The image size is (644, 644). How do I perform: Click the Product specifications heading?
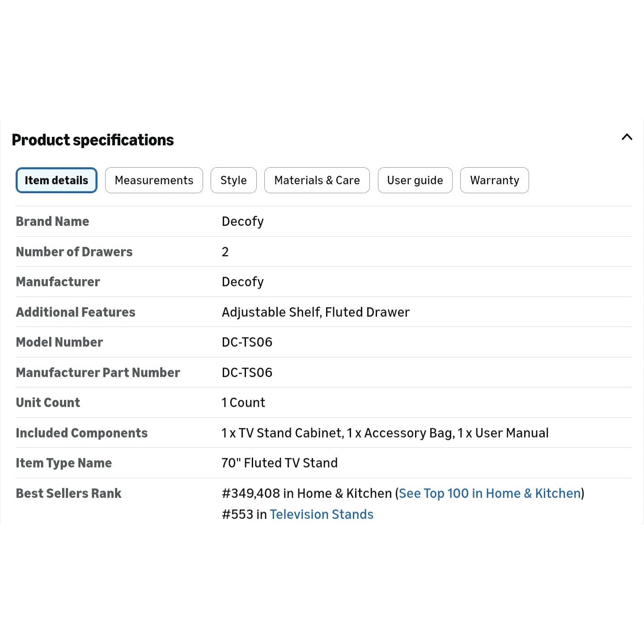pos(93,140)
